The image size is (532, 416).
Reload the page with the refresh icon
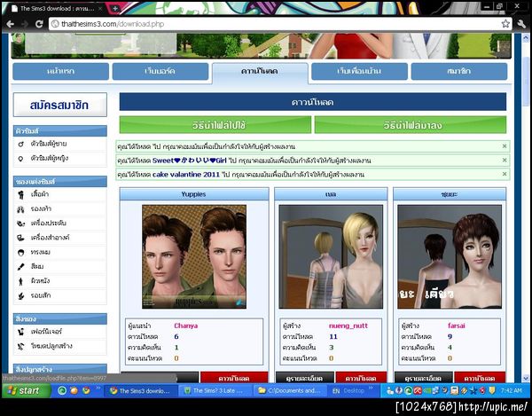click(39, 24)
